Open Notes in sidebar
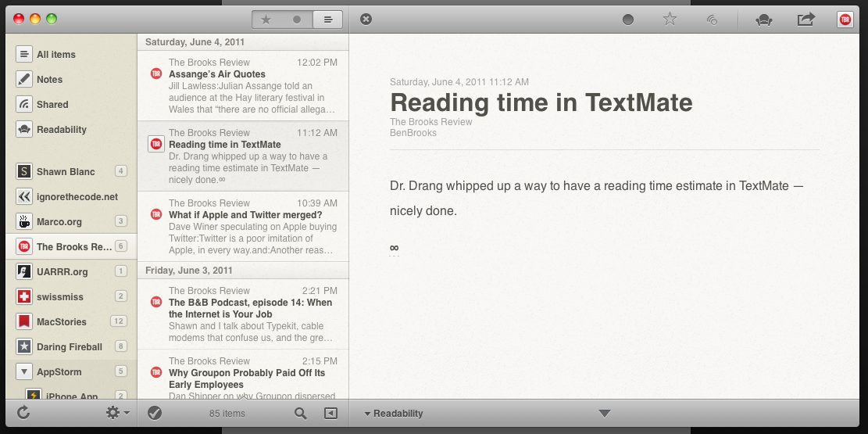 (71, 79)
